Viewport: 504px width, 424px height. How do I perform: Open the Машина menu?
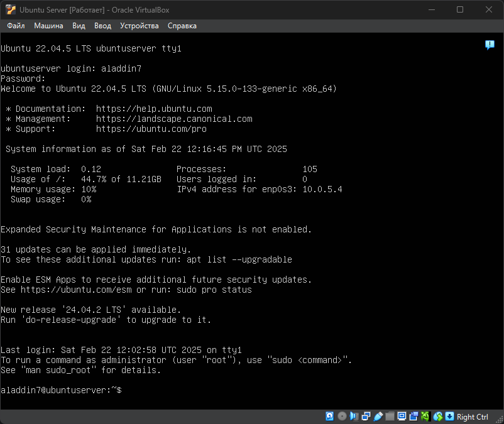point(48,26)
